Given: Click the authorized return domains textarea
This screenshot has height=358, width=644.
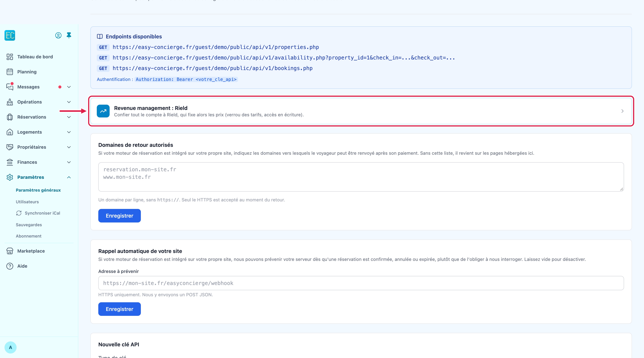Looking at the screenshot, I should (x=361, y=177).
